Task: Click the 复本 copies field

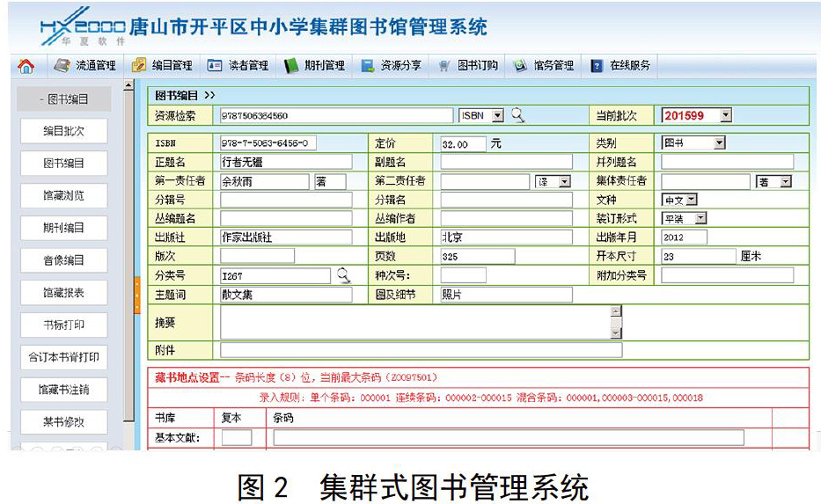Action: pos(237,437)
